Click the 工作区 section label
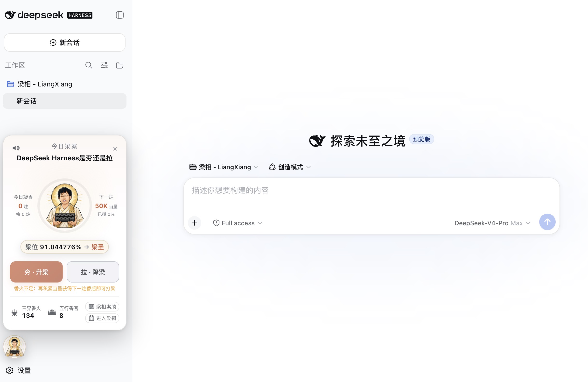The width and height of the screenshot is (588, 382). pos(15,65)
